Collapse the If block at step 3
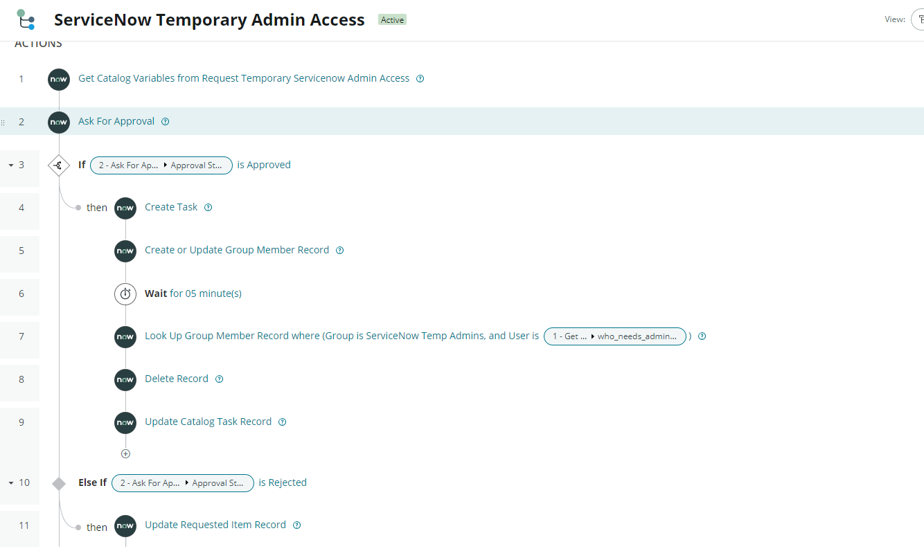This screenshot has height=560, width=924. pyautogui.click(x=11, y=165)
